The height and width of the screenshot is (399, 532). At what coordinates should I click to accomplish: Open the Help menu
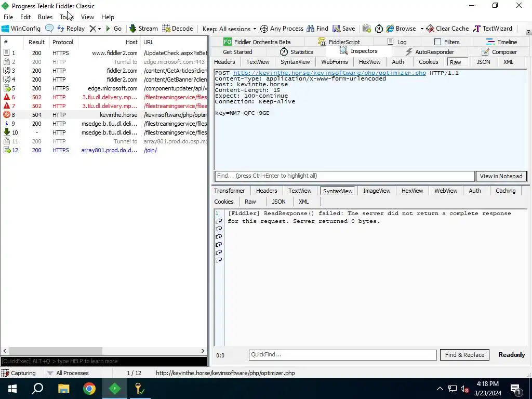point(108,17)
